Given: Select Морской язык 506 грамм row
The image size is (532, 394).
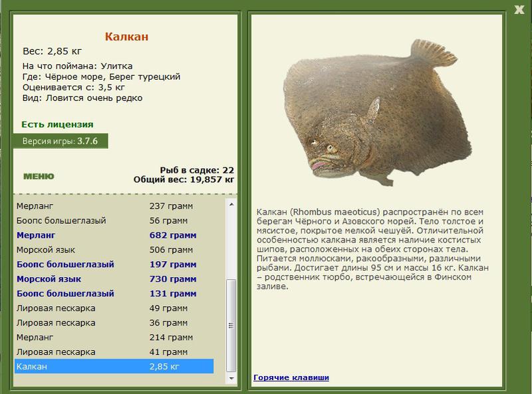Looking at the screenshot, I should click(113, 250).
